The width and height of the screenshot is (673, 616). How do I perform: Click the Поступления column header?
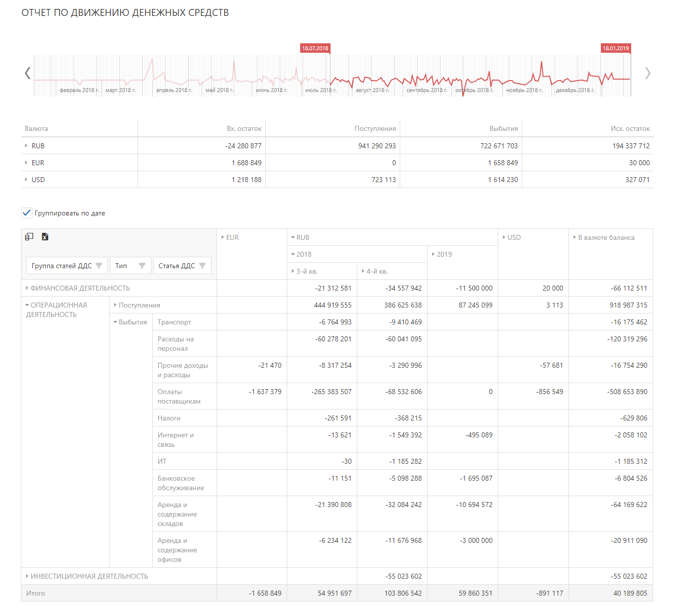pyautogui.click(x=375, y=128)
